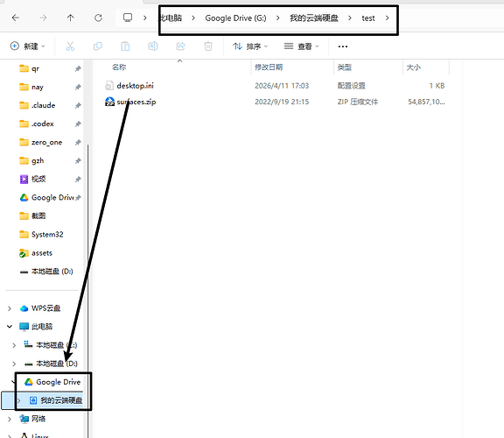504x438 pixels.
Task: Open the System32 folder in sidebar
Action: click(x=47, y=234)
